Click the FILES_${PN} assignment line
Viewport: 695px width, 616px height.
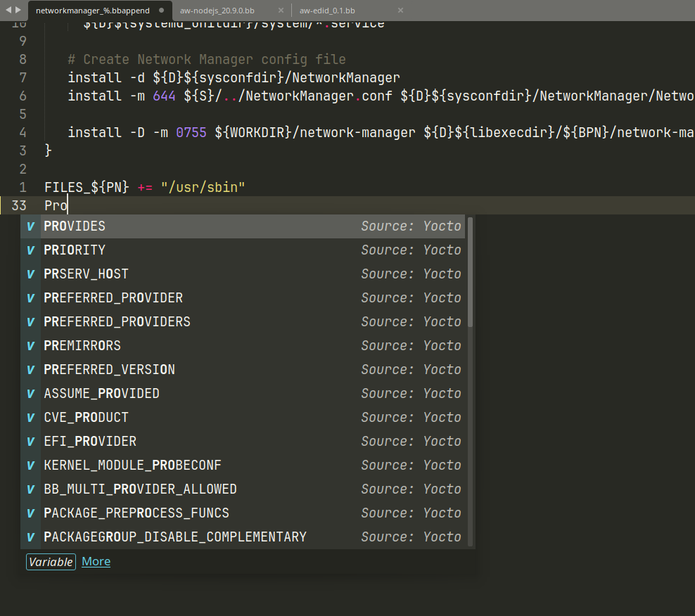point(144,188)
